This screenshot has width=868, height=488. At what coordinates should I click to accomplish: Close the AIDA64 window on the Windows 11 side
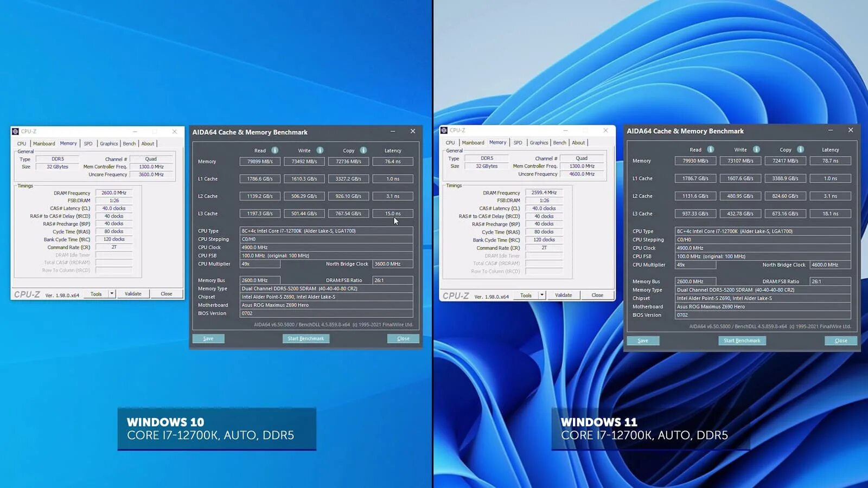point(851,130)
